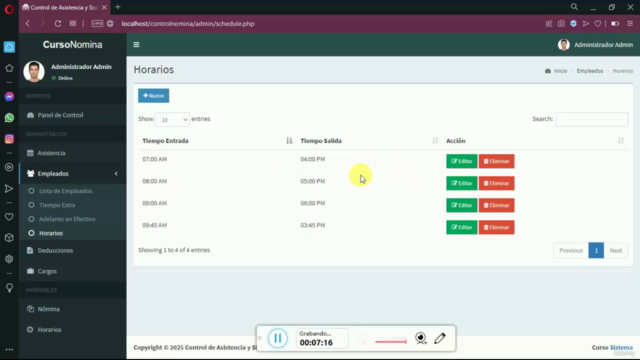640x360 pixels.
Task: Go to Next page
Action: click(616, 251)
